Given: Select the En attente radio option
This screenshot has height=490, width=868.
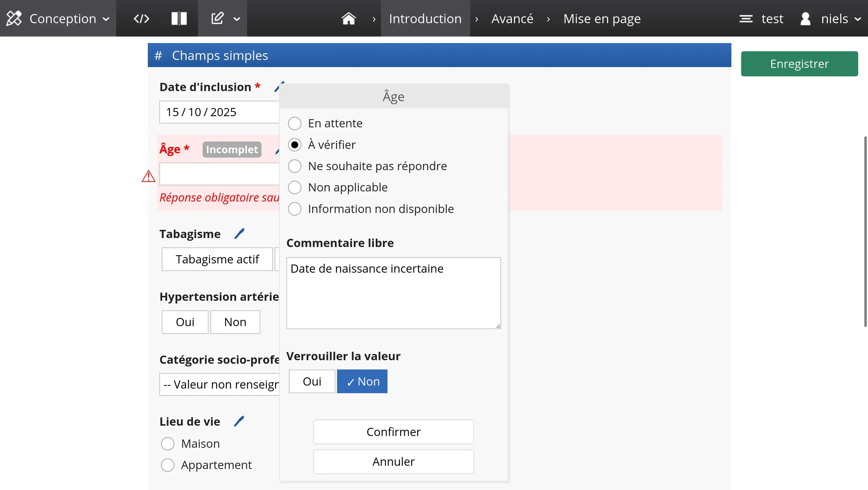Looking at the screenshot, I should (x=295, y=123).
